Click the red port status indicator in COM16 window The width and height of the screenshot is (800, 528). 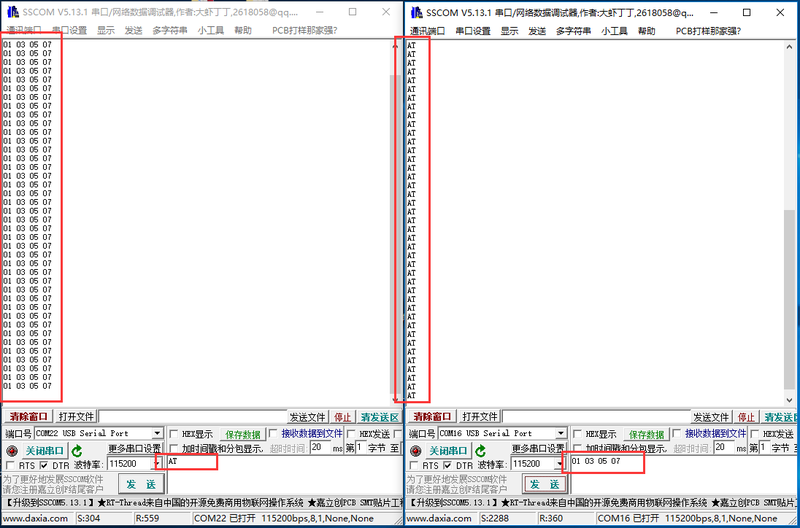tap(415, 451)
